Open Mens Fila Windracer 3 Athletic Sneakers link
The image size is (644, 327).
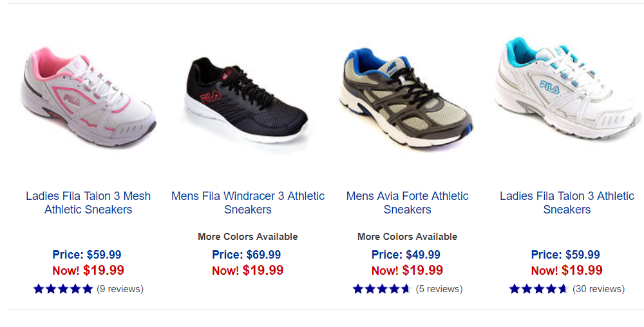tap(248, 203)
